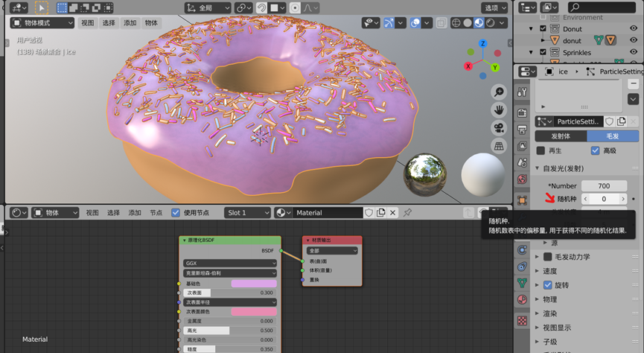This screenshot has height=353, width=644.
Task: Open the 物体模式 mode dropdown
Action: 42,23
